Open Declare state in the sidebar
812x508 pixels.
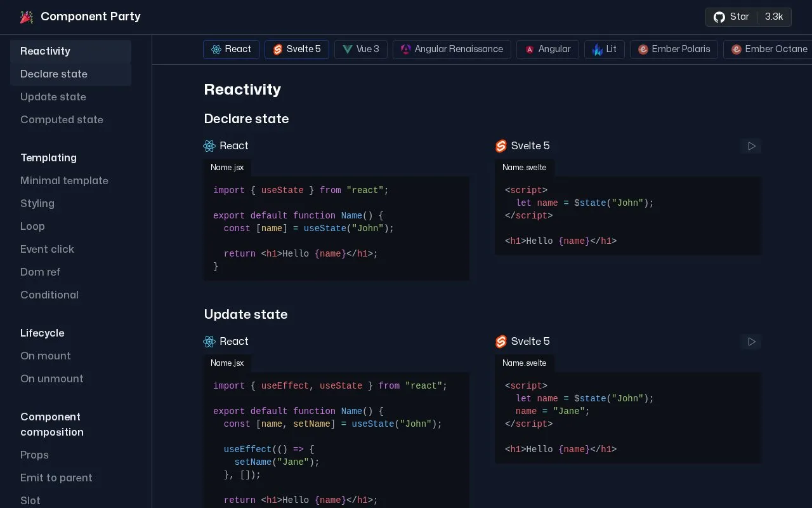(70, 74)
